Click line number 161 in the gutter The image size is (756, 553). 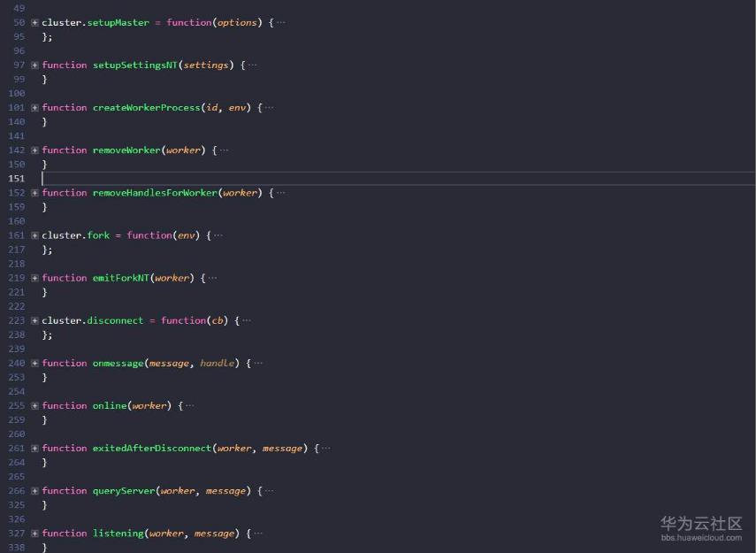tap(17, 235)
